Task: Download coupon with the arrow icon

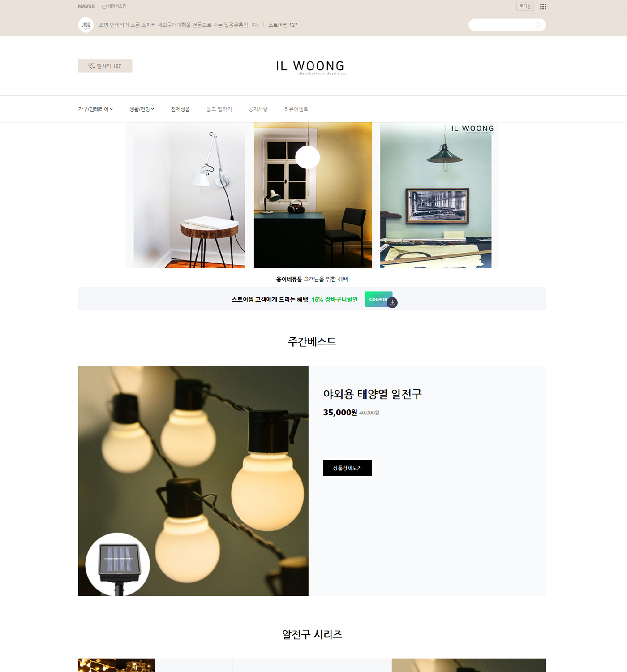Action: 392,302
